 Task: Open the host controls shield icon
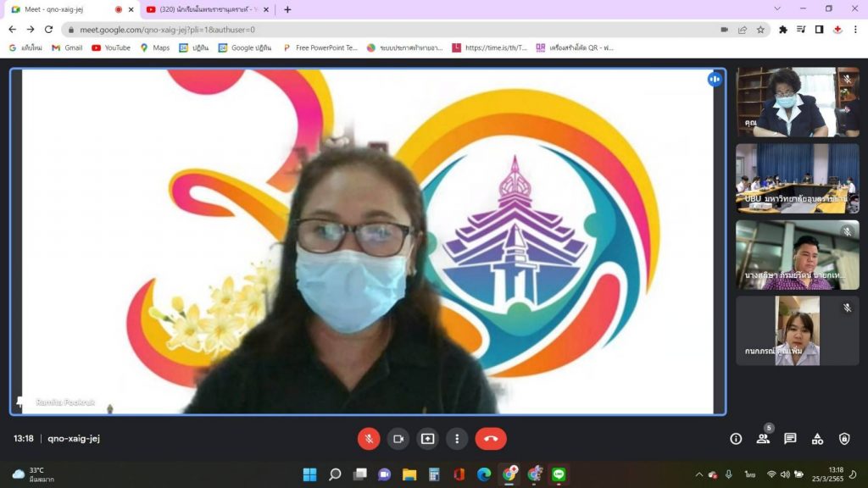(844, 439)
